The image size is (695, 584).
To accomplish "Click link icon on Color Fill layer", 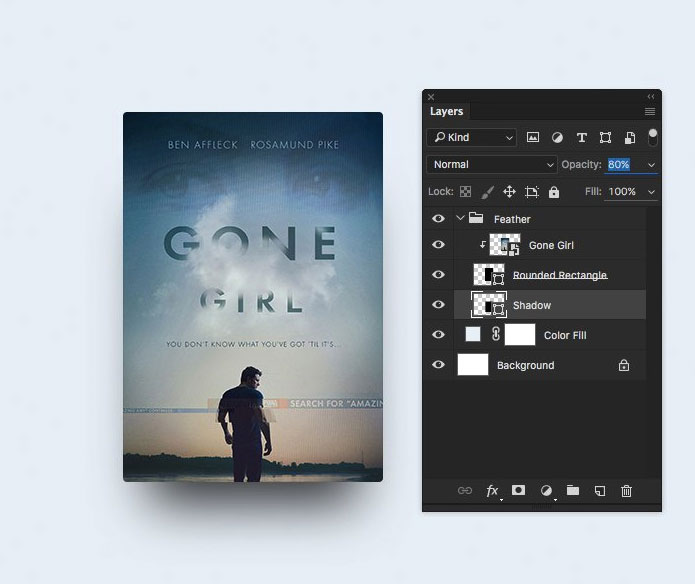I will pyautogui.click(x=496, y=335).
